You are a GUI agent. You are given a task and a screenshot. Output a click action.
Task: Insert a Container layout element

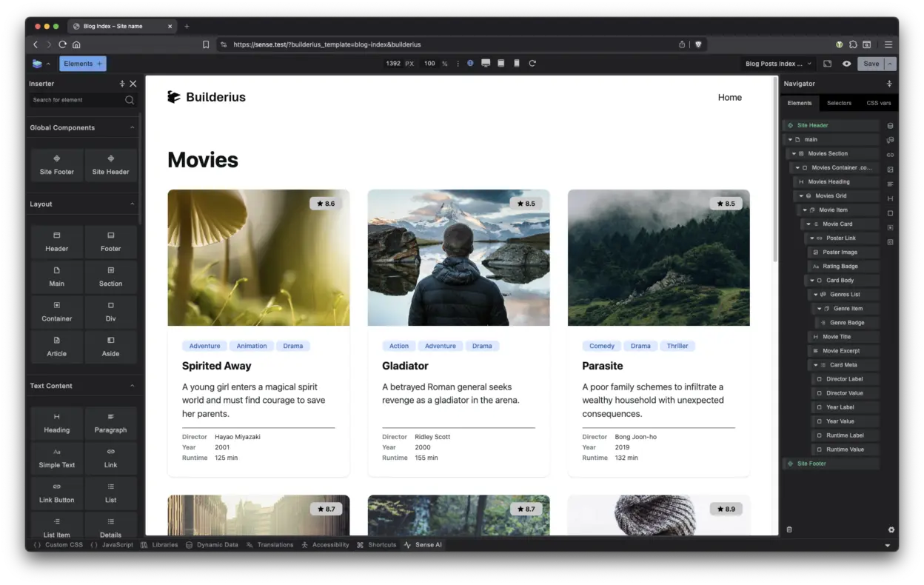click(x=57, y=311)
